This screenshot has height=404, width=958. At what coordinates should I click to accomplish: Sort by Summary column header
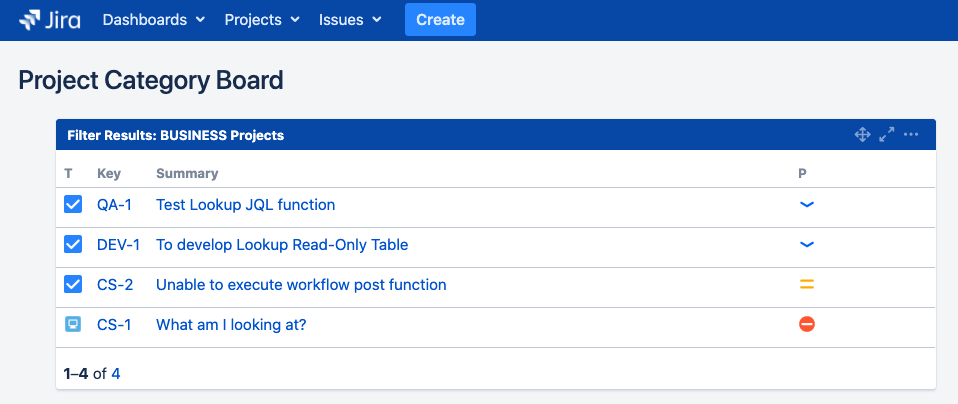(x=187, y=174)
